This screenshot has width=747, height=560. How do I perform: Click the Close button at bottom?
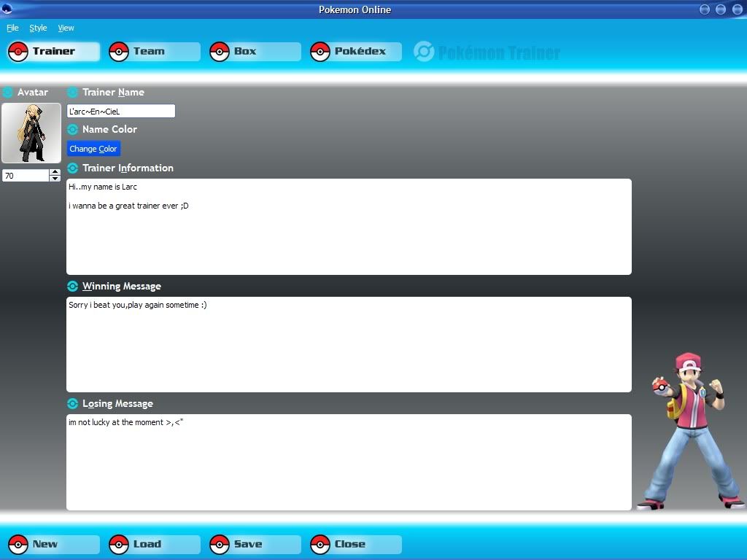(355, 544)
